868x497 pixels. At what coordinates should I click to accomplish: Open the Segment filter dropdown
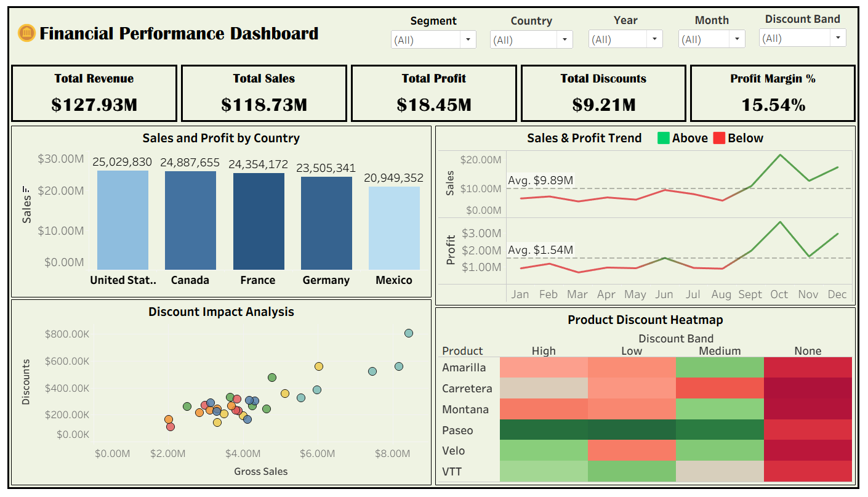[433, 39]
